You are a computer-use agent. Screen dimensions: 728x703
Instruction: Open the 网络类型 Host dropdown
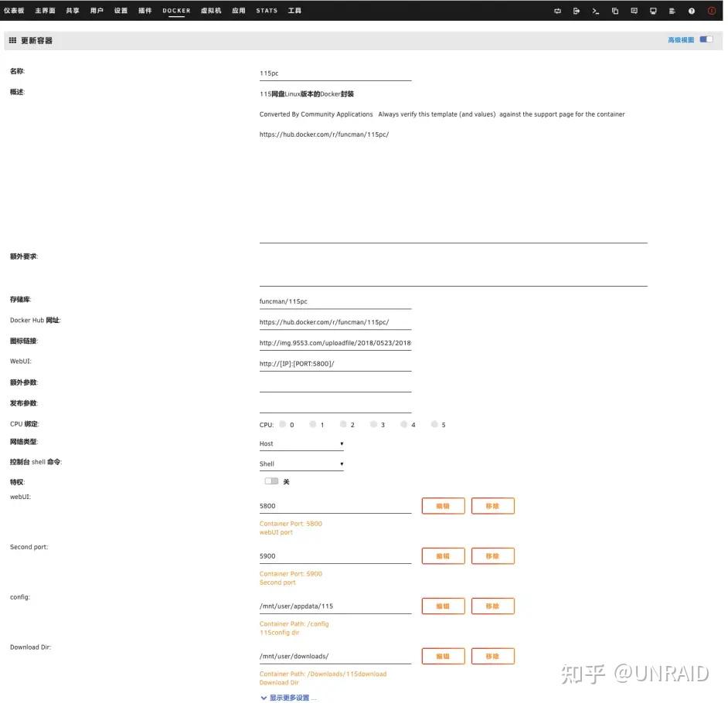pos(301,443)
